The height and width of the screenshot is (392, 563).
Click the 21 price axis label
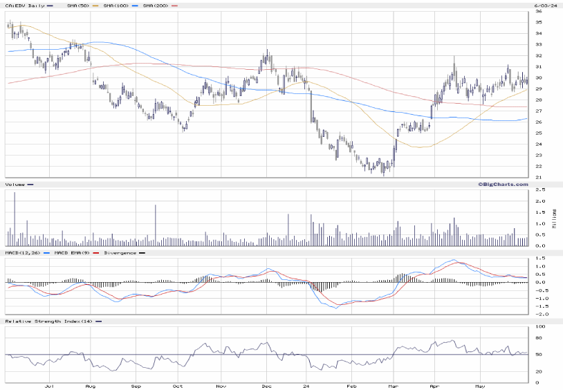pyautogui.click(x=537, y=177)
